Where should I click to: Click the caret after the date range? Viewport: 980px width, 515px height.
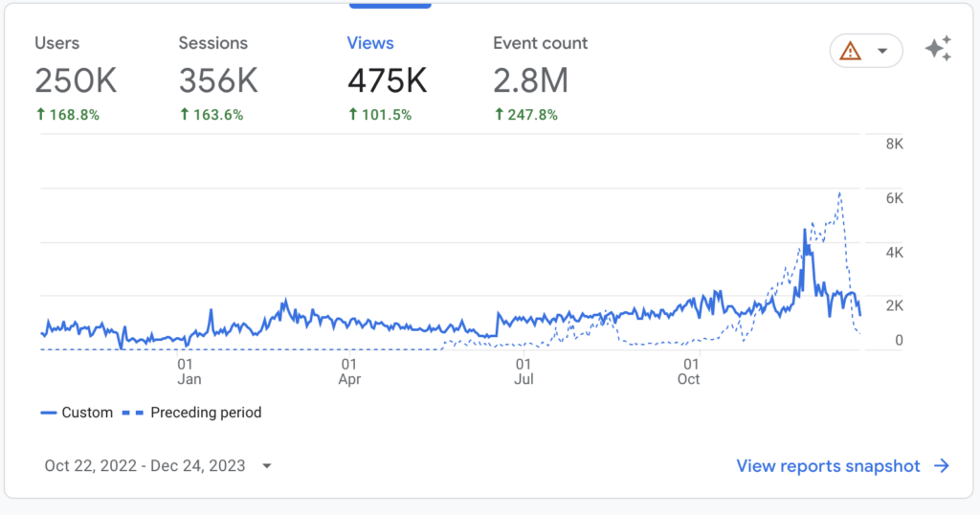[267, 466]
